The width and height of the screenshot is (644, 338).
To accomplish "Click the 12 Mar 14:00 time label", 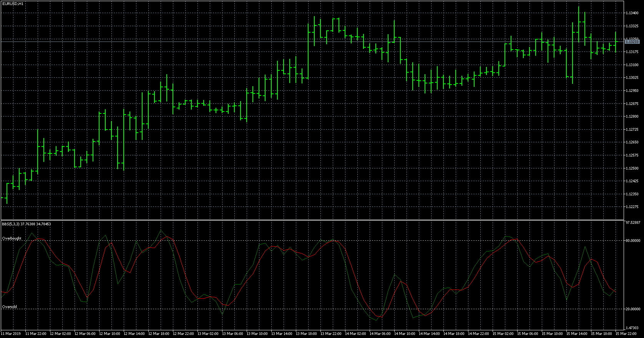I will (134, 334).
